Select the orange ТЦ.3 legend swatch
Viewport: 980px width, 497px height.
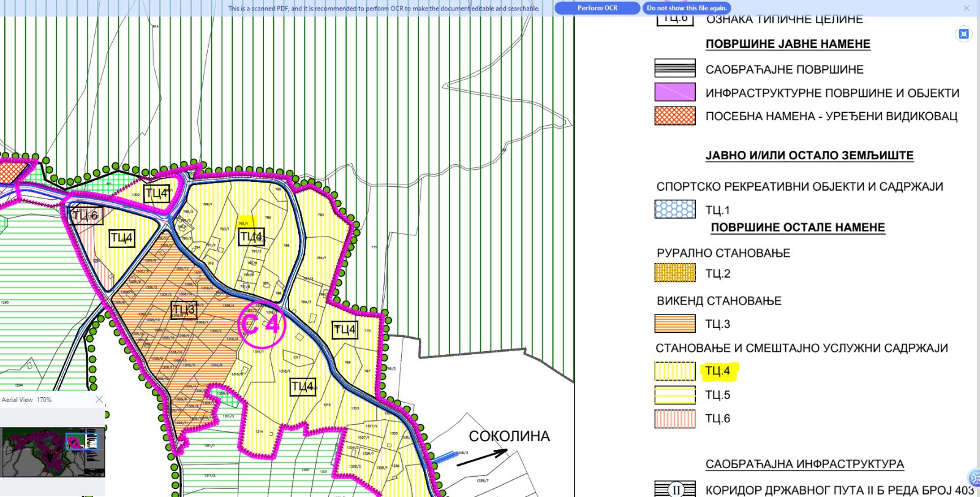675,324
